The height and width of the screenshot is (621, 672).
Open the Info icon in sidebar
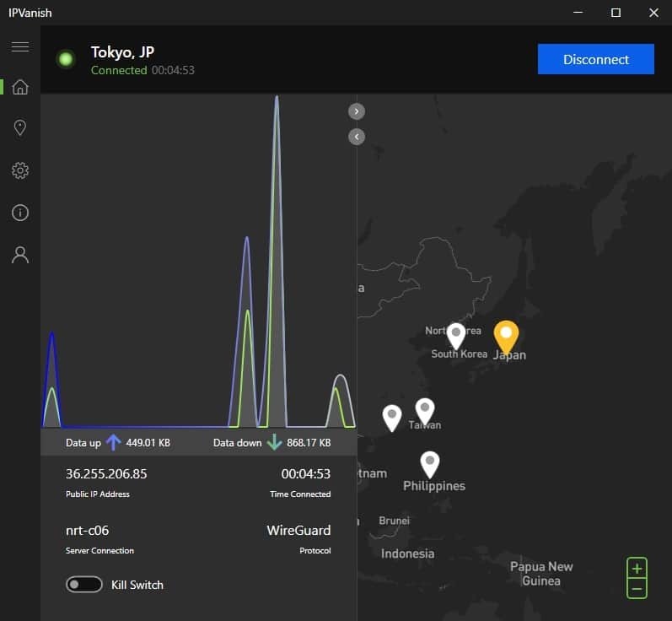[x=20, y=213]
